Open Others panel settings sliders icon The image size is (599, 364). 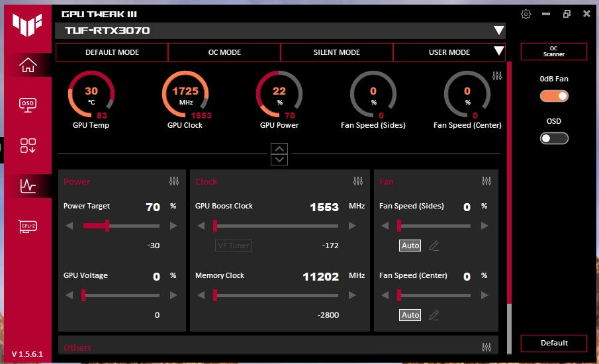coord(486,347)
